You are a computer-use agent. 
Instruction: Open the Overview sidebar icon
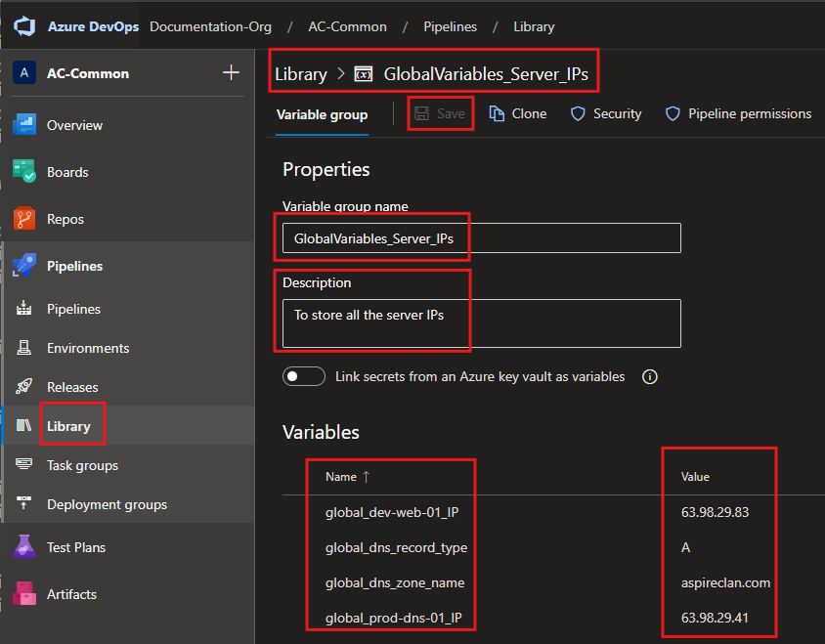[x=24, y=125]
